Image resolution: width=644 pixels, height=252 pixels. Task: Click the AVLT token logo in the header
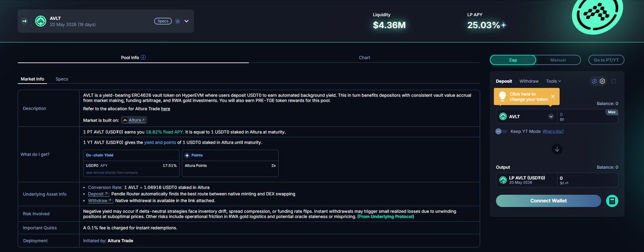[x=40, y=21]
